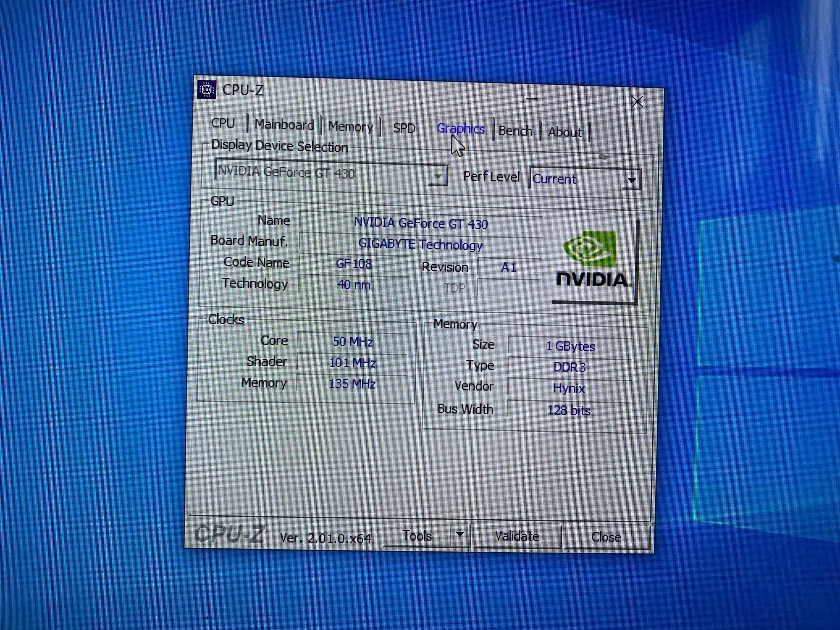Click the CPU-Z window title text
This screenshot has height=630, width=840.
(243, 90)
